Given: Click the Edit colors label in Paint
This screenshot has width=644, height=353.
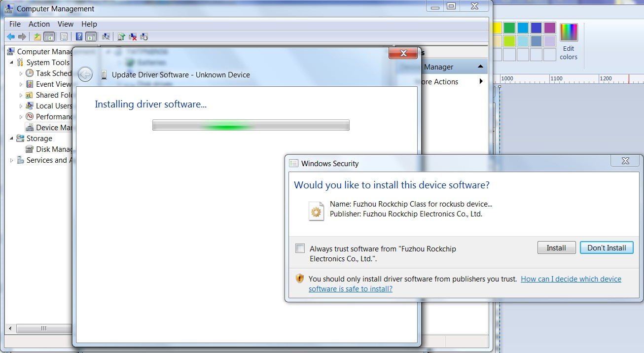Looking at the screenshot, I should pyautogui.click(x=569, y=53).
